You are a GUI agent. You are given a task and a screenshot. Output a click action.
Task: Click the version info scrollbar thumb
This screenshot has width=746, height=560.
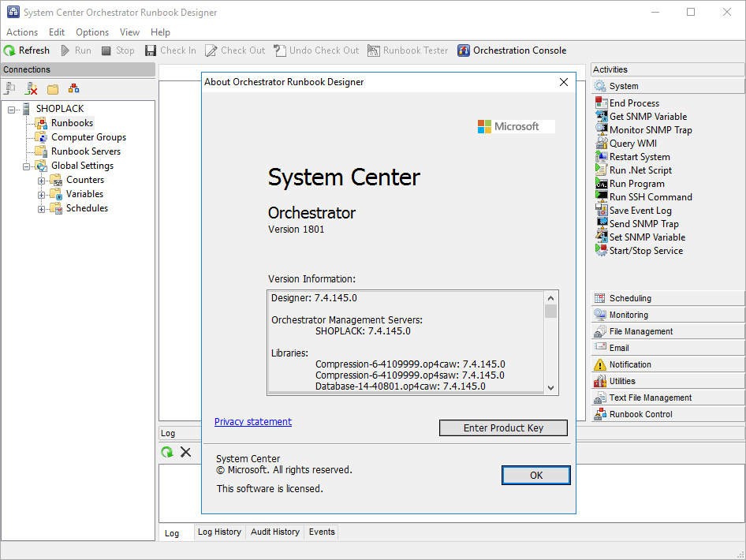550,312
